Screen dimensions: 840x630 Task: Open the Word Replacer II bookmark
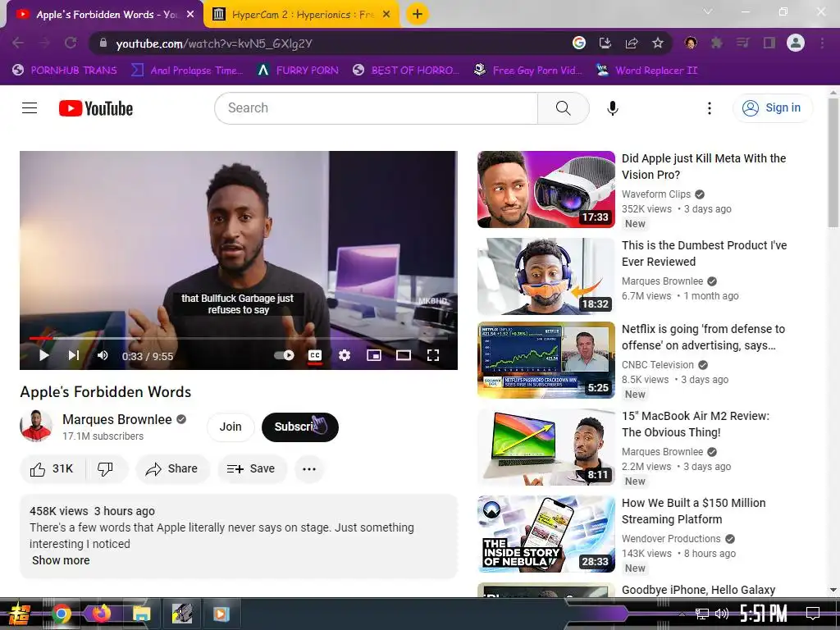[x=646, y=71]
